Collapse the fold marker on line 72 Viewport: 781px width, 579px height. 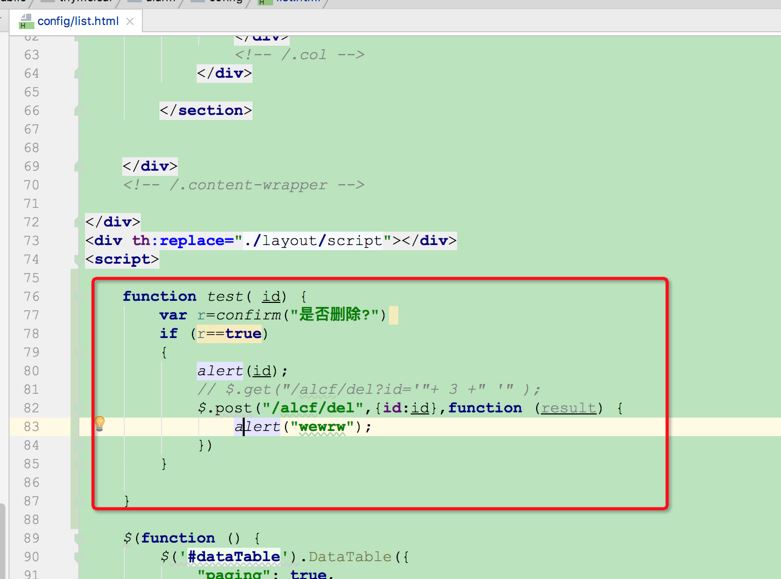pos(75,222)
